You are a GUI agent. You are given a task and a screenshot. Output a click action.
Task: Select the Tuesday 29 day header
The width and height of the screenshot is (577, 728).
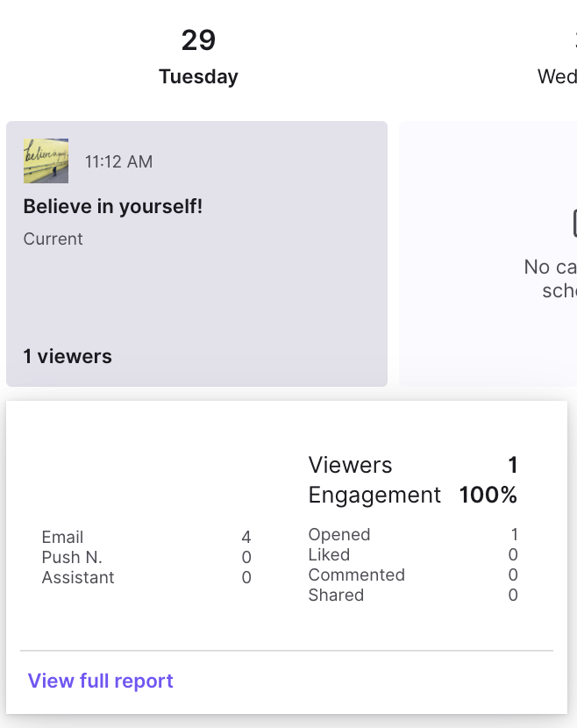(198, 56)
